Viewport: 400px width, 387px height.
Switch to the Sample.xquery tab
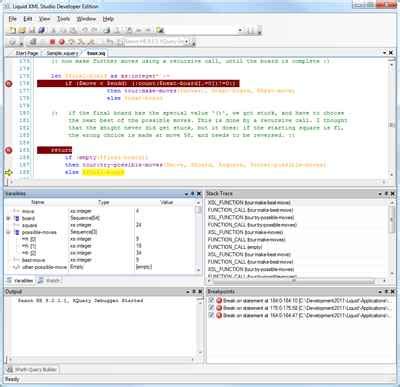pos(62,53)
